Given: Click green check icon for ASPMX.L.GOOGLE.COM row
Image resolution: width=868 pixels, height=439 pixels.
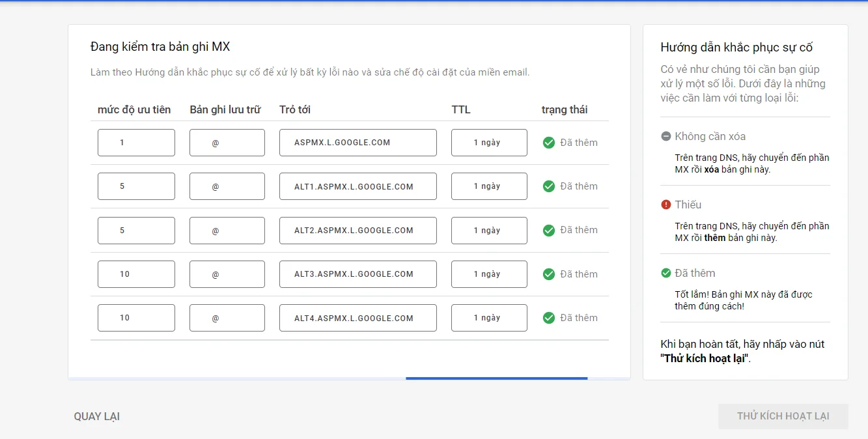Looking at the screenshot, I should pyautogui.click(x=549, y=143).
